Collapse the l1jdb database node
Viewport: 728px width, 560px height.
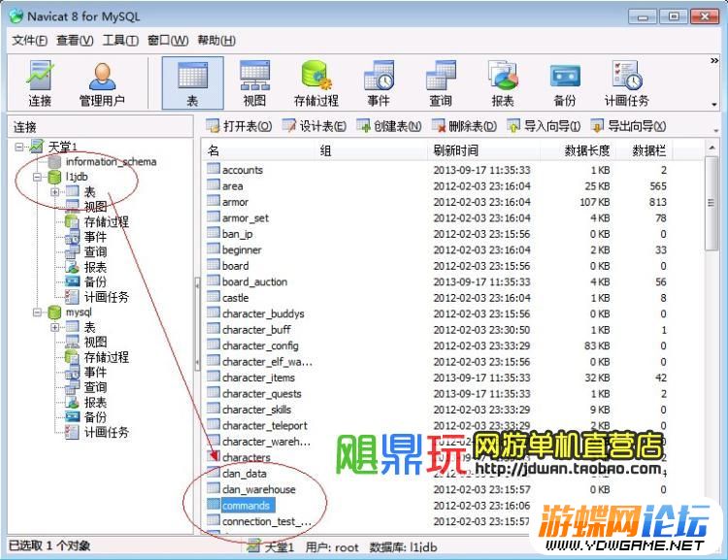point(37,177)
